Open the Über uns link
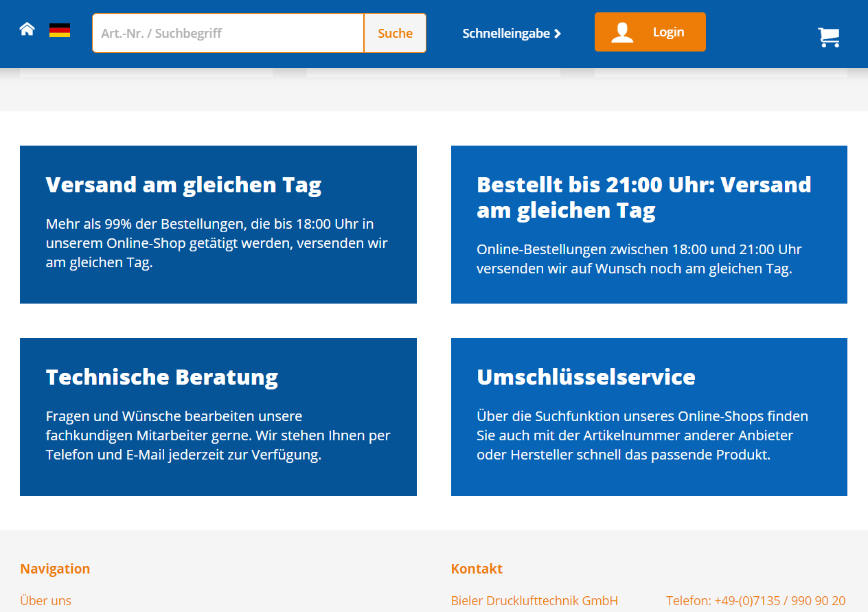This screenshot has height=612, width=868. pyautogui.click(x=45, y=600)
